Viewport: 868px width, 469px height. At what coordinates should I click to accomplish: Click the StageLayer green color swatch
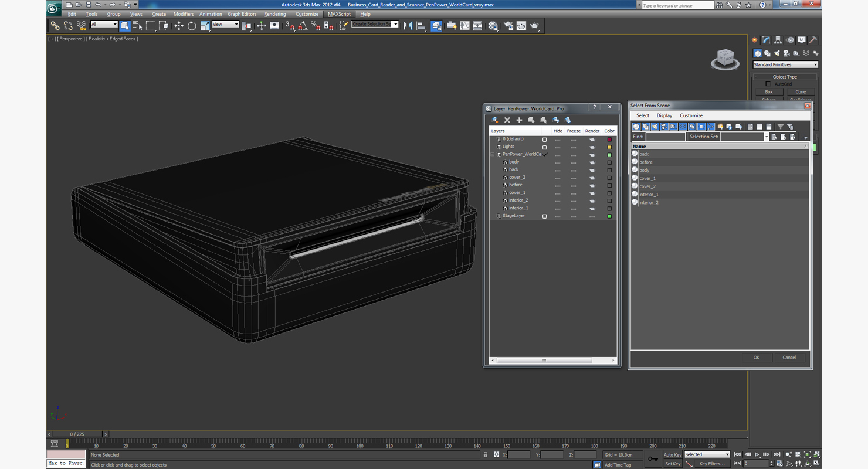tap(609, 216)
